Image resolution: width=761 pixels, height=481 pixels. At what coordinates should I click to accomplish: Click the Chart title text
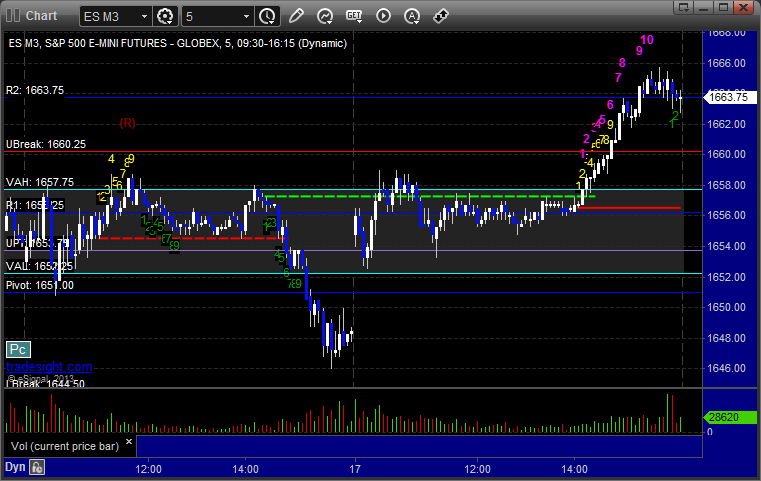[x=41, y=16]
